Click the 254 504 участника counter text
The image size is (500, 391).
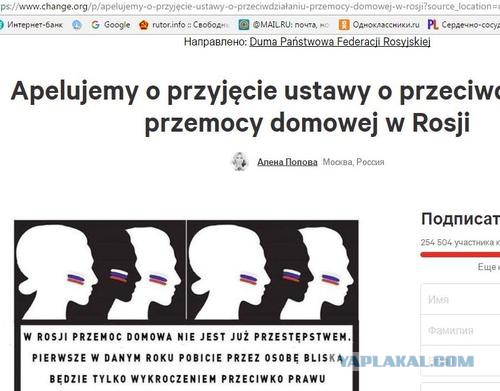tap(460, 242)
